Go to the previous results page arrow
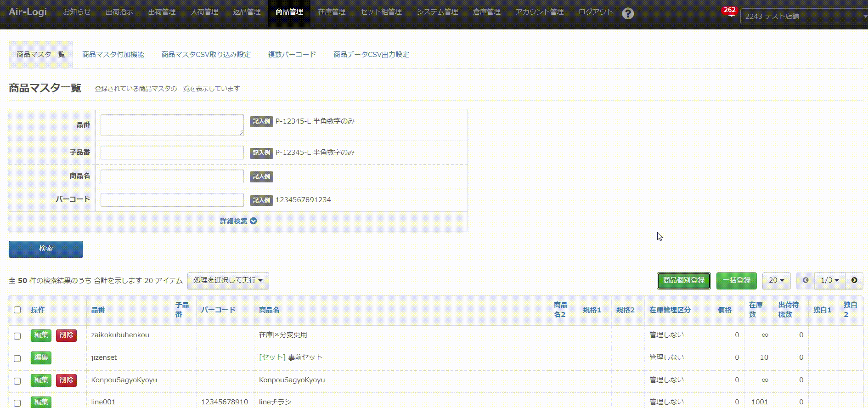Image resolution: width=868 pixels, height=408 pixels. coord(806,280)
